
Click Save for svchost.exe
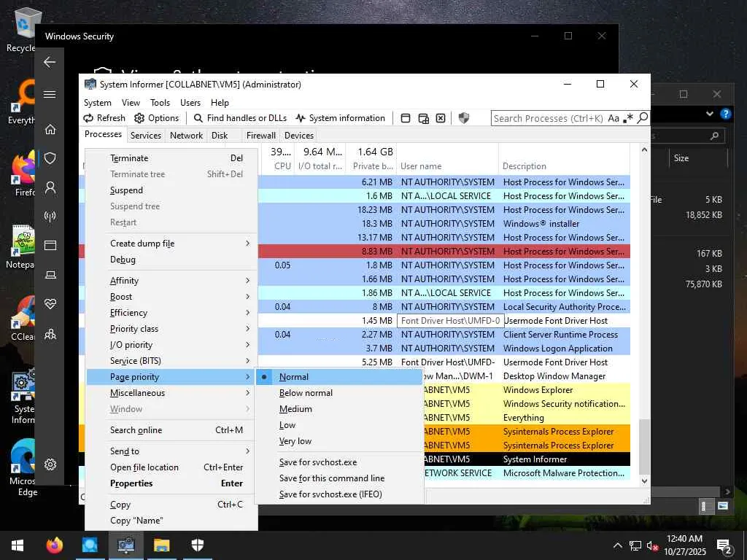click(339, 462)
